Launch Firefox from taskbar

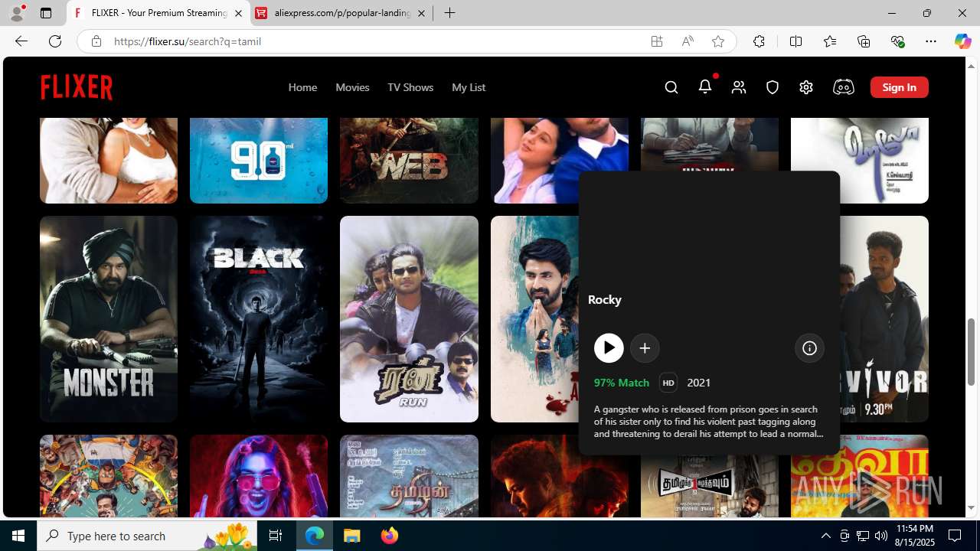(x=390, y=536)
